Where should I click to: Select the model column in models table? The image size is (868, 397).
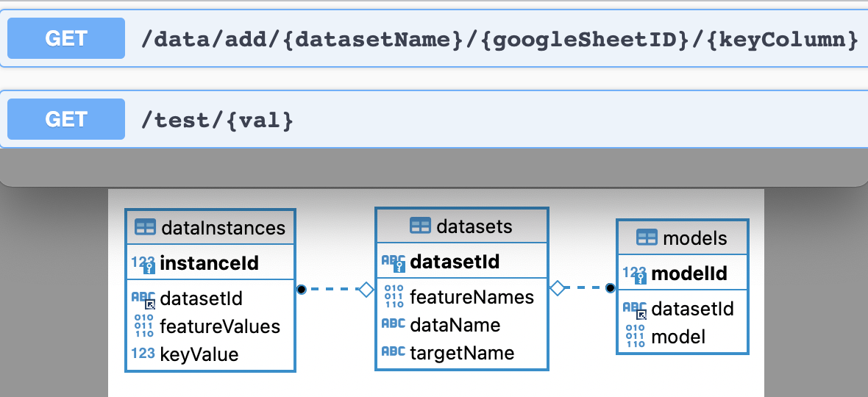pyautogui.click(x=678, y=337)
